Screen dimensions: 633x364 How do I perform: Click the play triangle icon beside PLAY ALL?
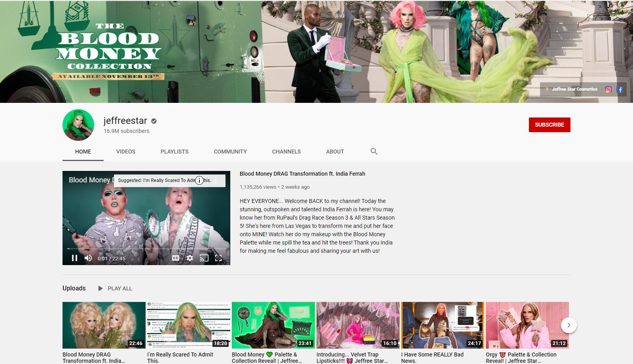(100, 288)
